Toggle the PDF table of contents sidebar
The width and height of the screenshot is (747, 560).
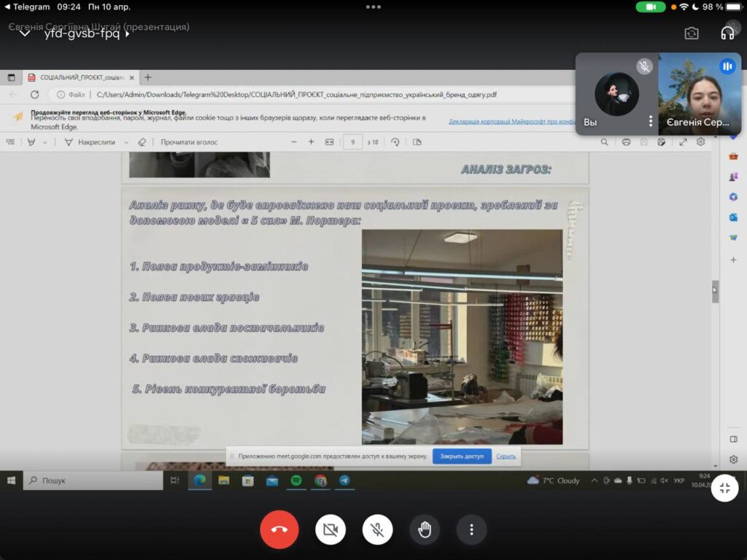tap(10, 142)
